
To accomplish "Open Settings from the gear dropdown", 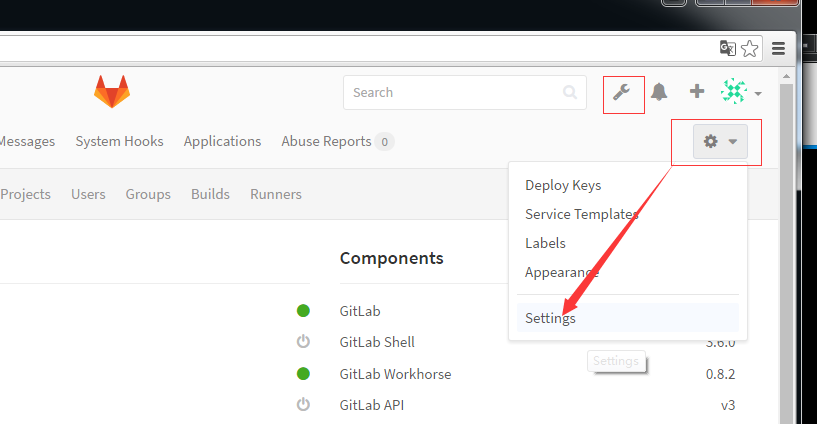I will 628,318.
